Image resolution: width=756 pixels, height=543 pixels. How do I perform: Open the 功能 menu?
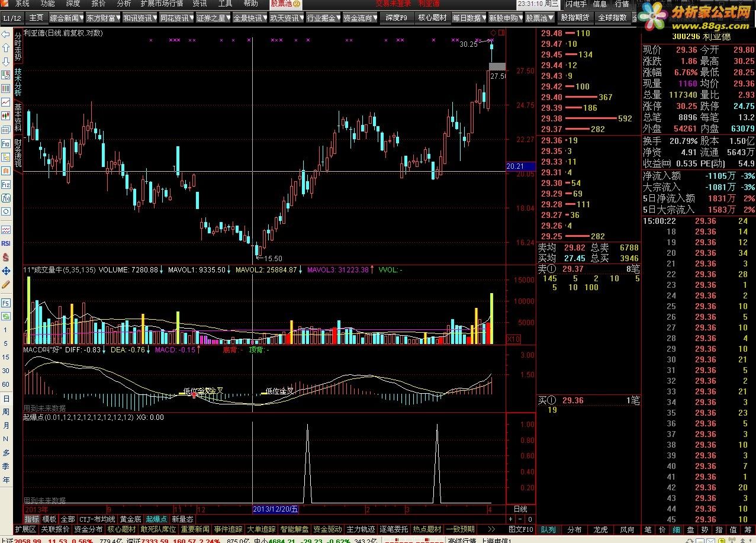point(48,4)
